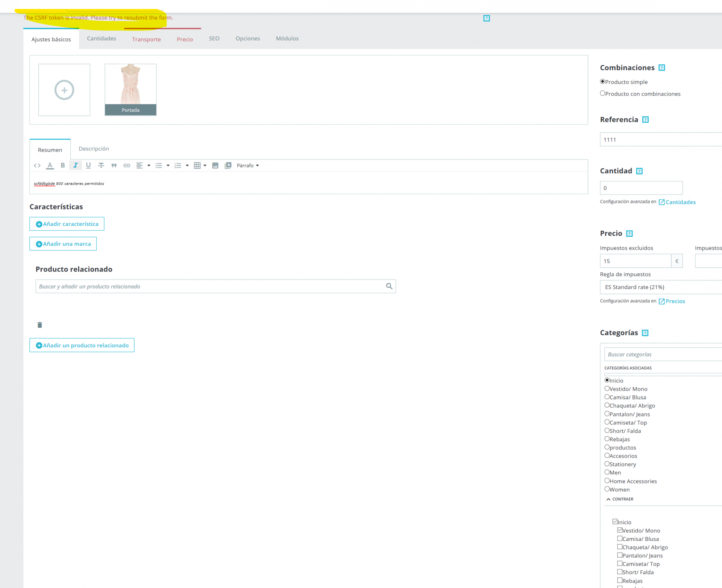Open the Descripción tab
Image resolution: width=722 pixels, height=588 pixels.
coord(94,149)
